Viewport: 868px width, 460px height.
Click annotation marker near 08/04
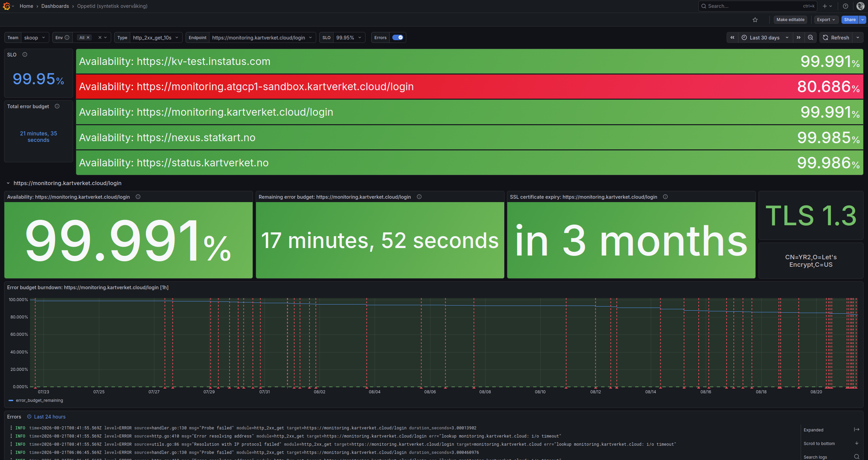coord(367,387)
